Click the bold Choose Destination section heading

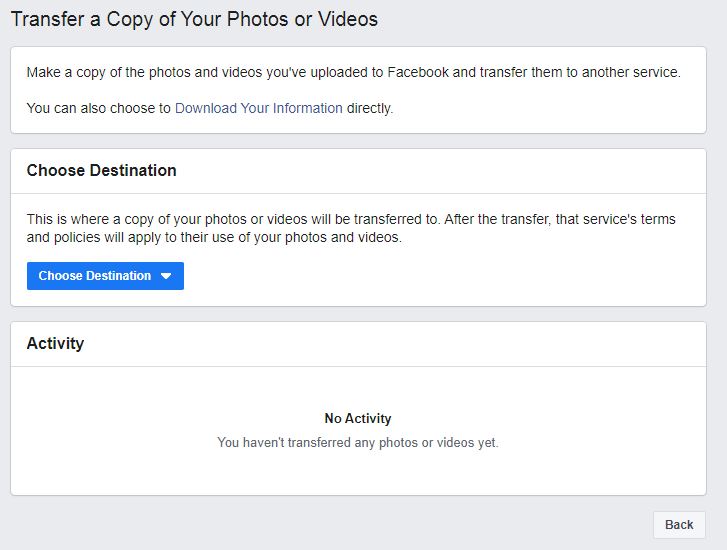102,170
